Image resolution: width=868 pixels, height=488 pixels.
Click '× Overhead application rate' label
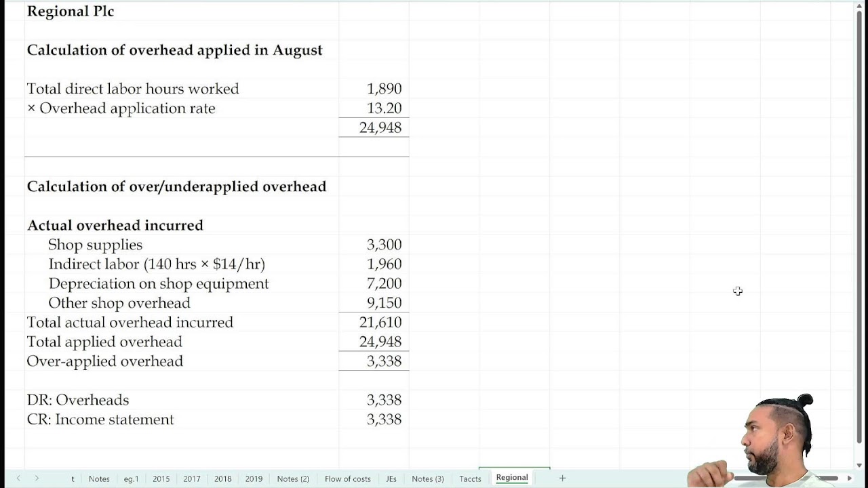tap(121, 108)
